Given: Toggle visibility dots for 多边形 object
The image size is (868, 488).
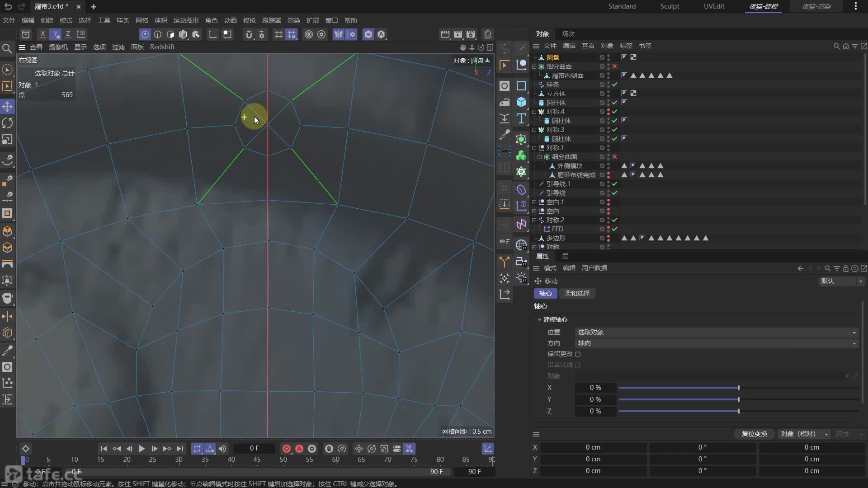Looking at the screenshot, I should 609,238.
